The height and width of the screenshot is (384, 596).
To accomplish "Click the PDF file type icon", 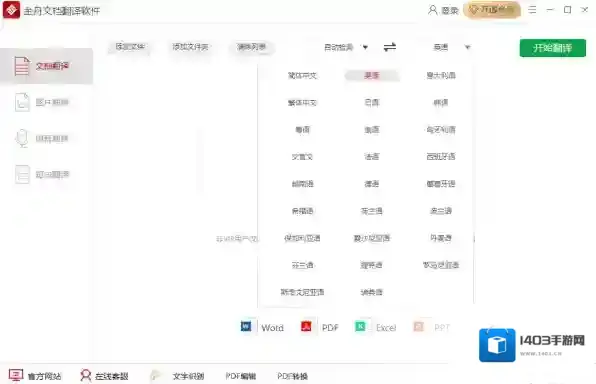I will pyautogui.click(x=306, y=327).
